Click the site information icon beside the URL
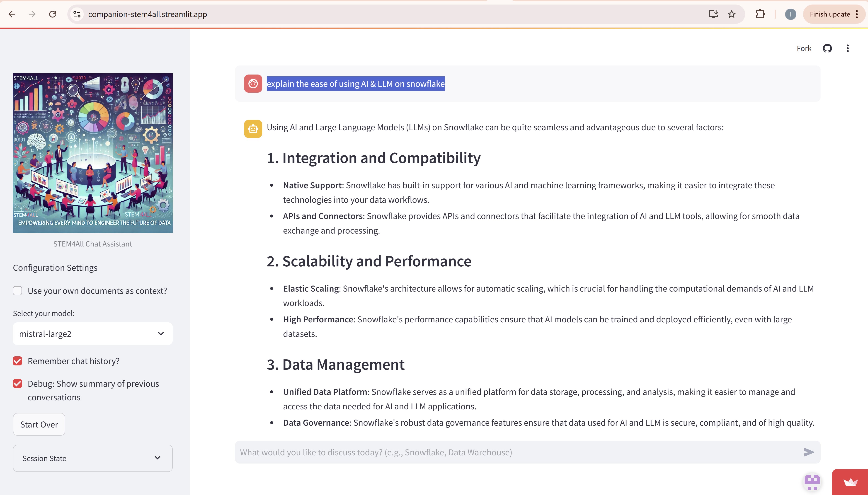This screenshot has height=495, width=868. click(x=77, y=14)
